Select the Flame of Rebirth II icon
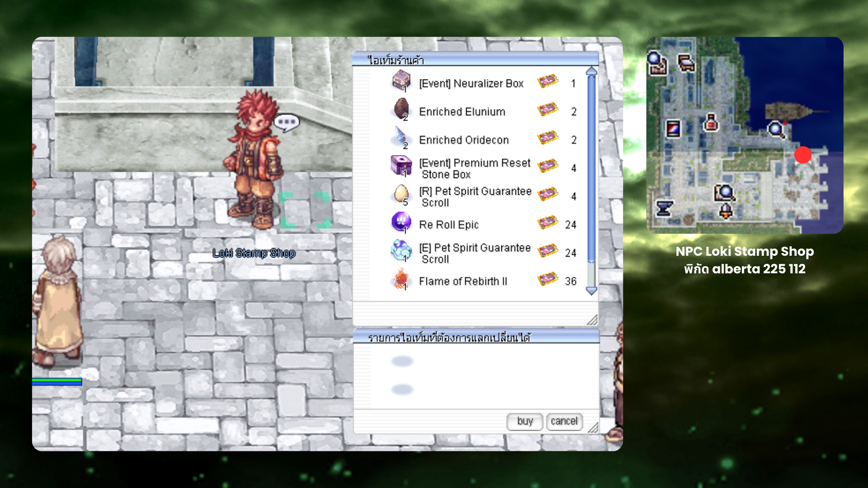868x488 pixels. 401,279
